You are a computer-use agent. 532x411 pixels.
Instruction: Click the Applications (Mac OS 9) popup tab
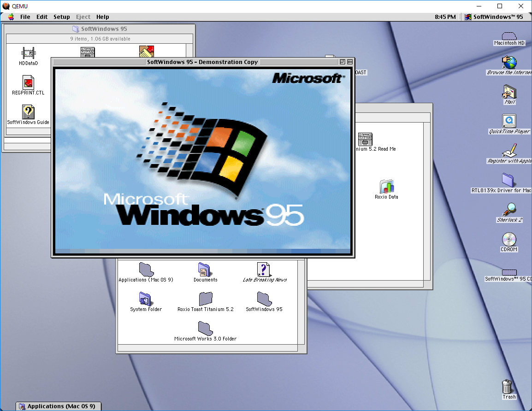[x=59, y=406]
